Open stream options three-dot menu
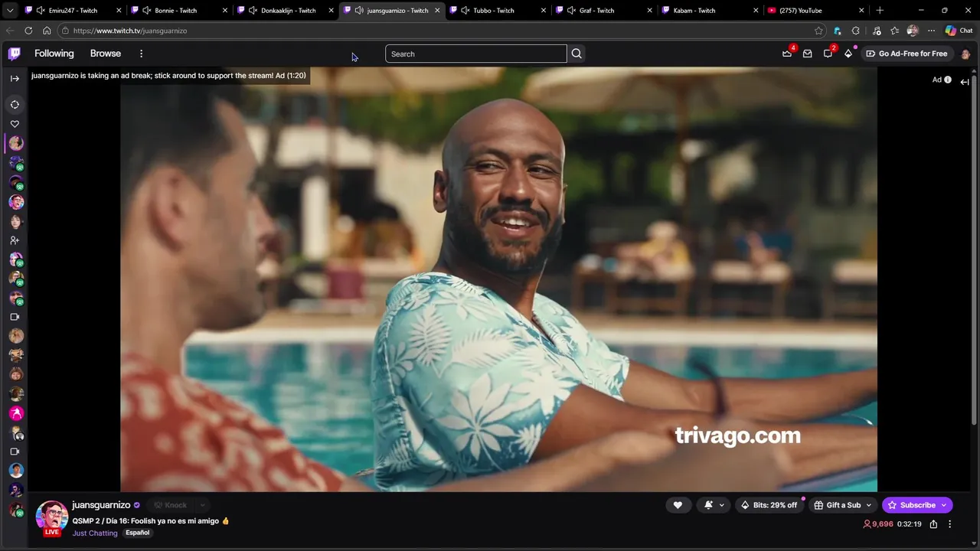This screenshot has width=980, height=551. tap(950, 524)
